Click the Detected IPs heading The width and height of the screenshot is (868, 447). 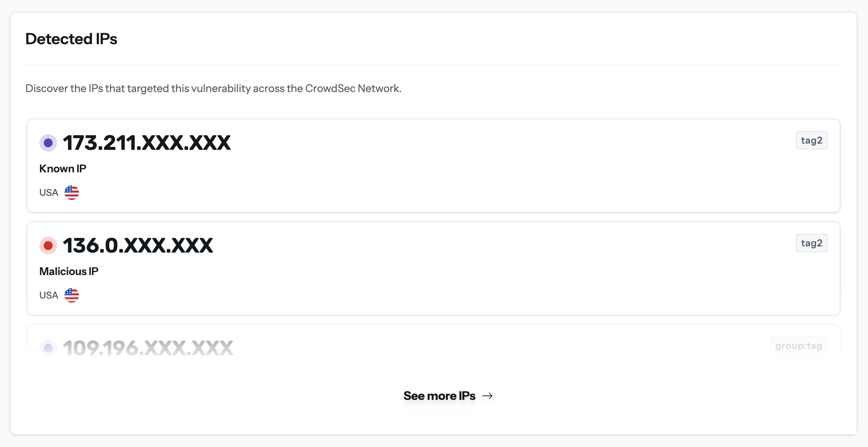(x=71, y=39)
